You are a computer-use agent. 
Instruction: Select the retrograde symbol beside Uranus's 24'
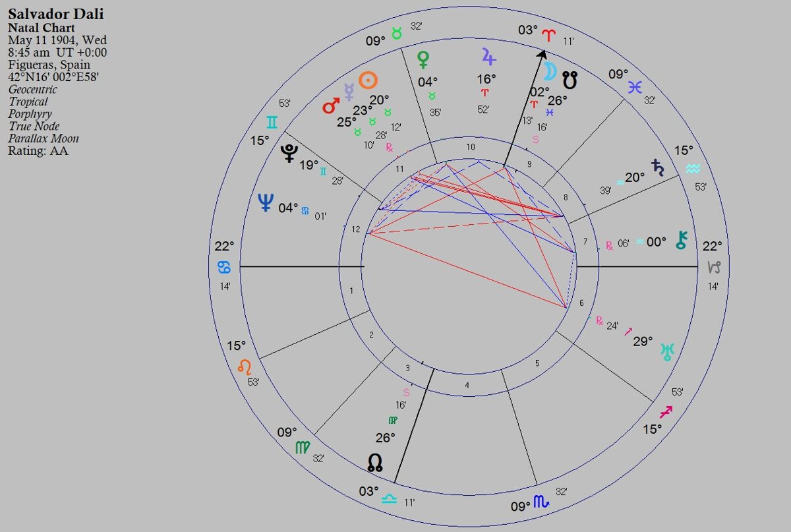click(599, 321)
